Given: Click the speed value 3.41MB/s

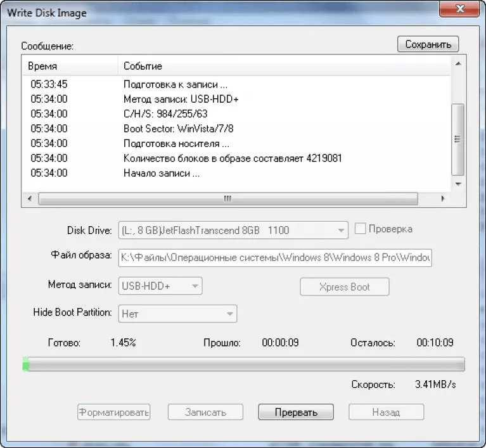Looking at the screenshot, I should click(x=435, y=385).
